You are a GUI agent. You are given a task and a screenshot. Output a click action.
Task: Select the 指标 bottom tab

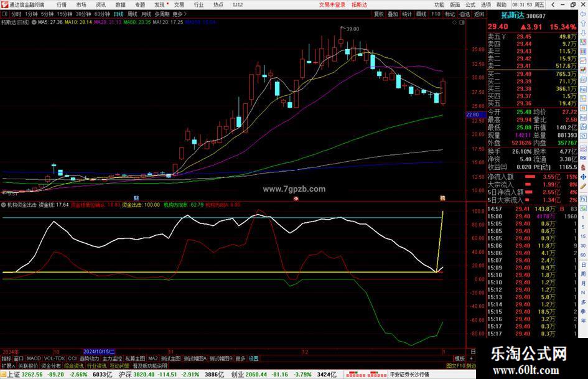tap(6, 358)
